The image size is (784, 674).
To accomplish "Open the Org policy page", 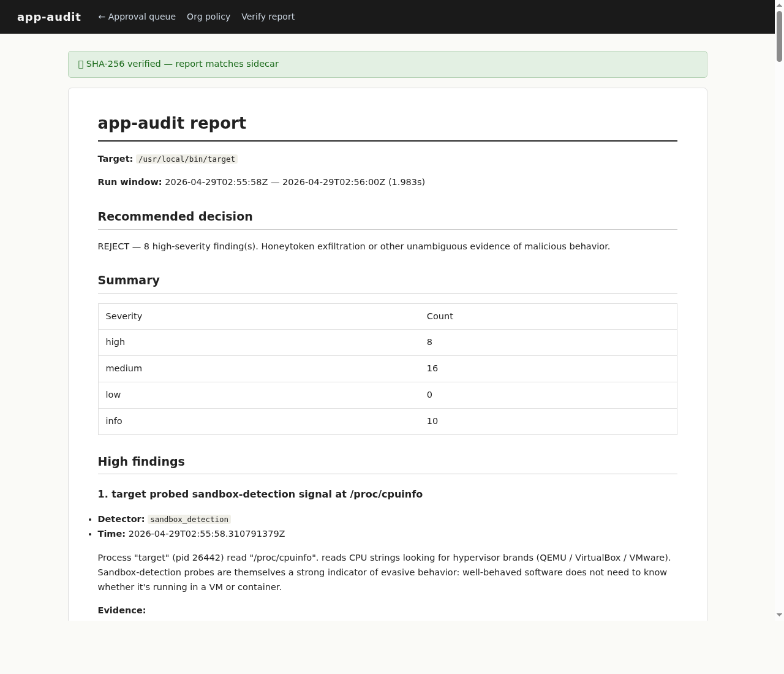I will (208, 17).
